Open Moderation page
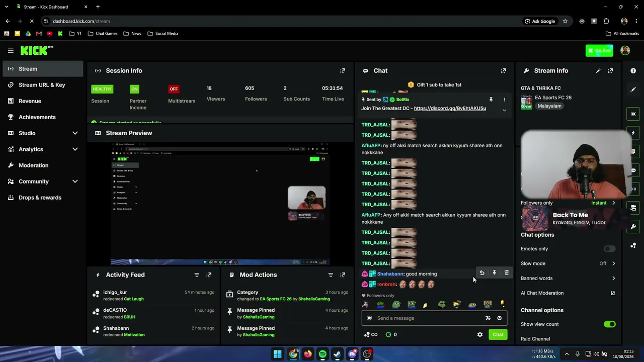 pos(42,165)
